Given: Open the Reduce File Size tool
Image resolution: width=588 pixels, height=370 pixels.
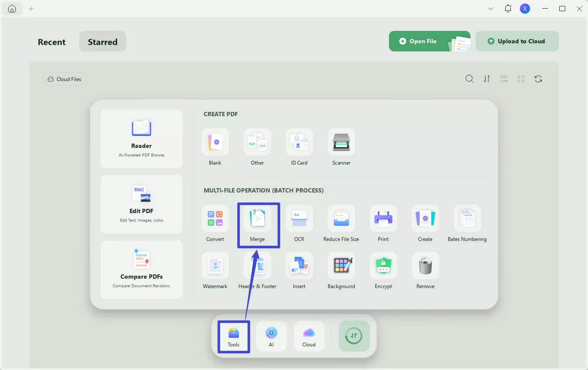Looking at the screenshot, I should [341, 223].
